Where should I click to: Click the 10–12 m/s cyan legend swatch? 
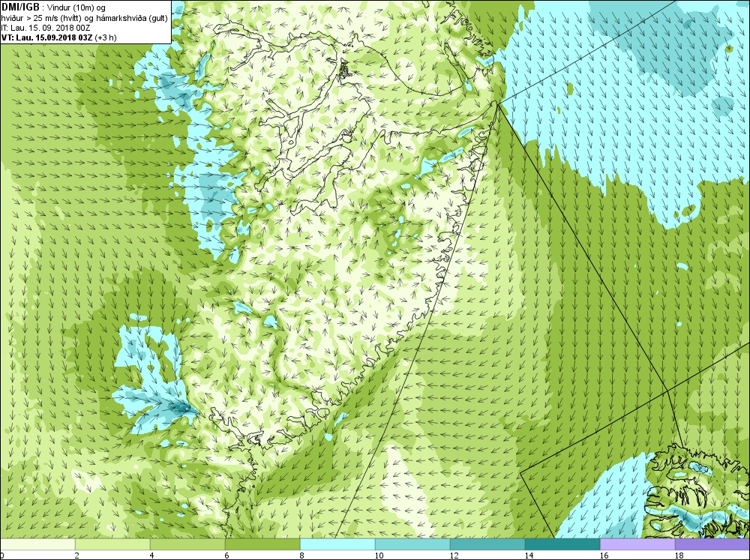(412, 544)
